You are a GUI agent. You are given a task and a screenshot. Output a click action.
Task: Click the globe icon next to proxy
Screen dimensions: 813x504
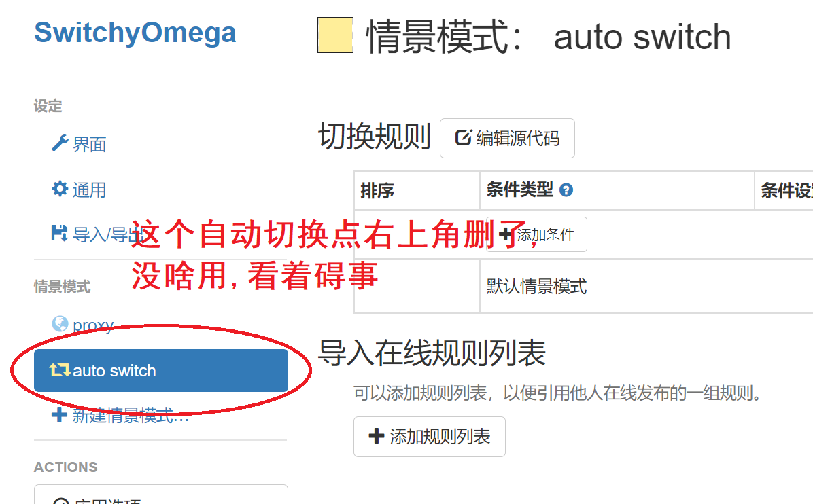pyautogui.click(x=60, y=324)
